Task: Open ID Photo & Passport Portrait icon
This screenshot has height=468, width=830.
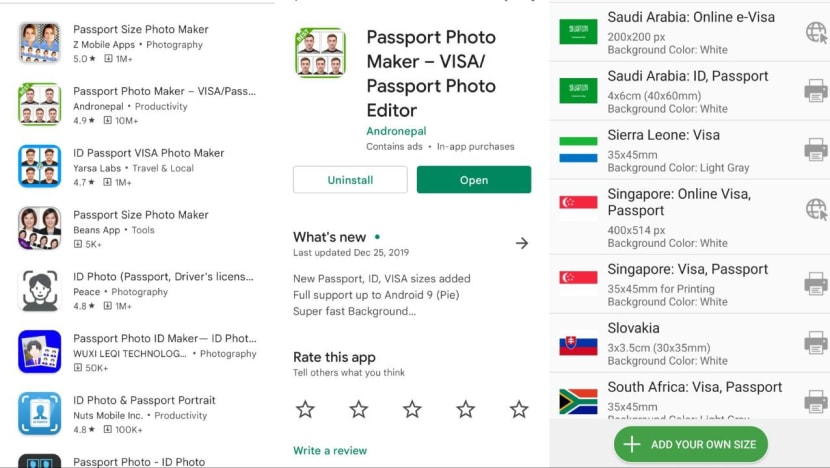Action: 40,413
